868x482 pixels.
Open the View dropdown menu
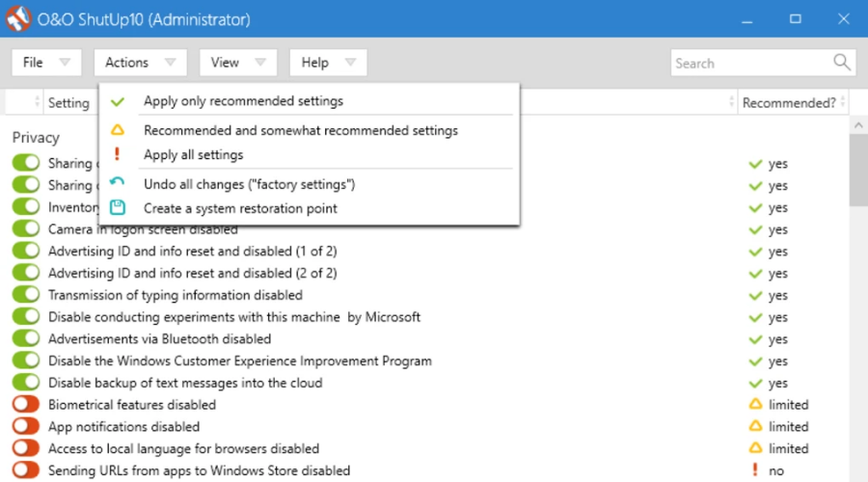[238, 63]
